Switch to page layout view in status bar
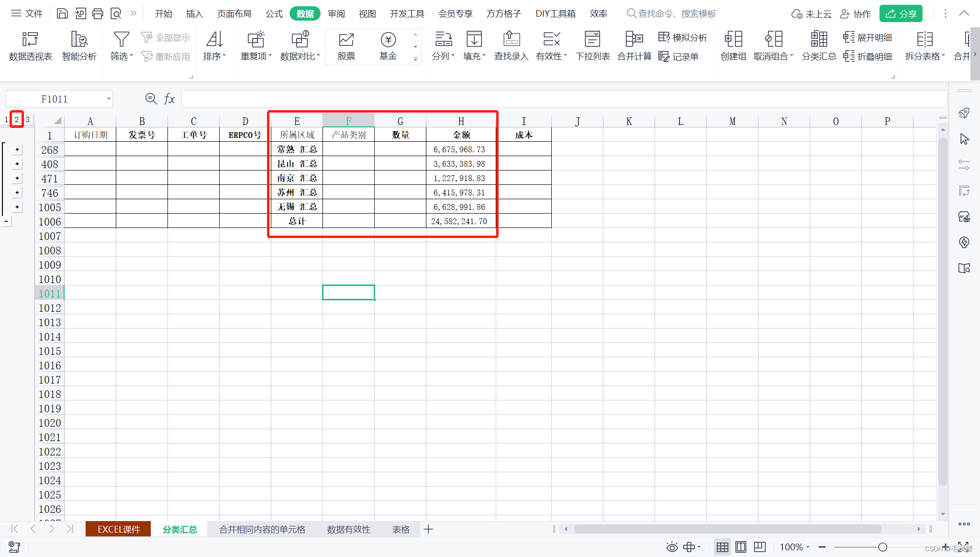Viewport: 980px width, 557px height. [741, 547]
